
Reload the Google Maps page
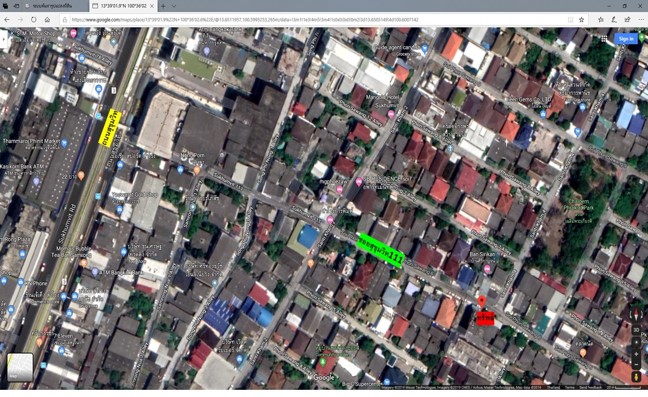pyautogui.click(x=33, y=19)
